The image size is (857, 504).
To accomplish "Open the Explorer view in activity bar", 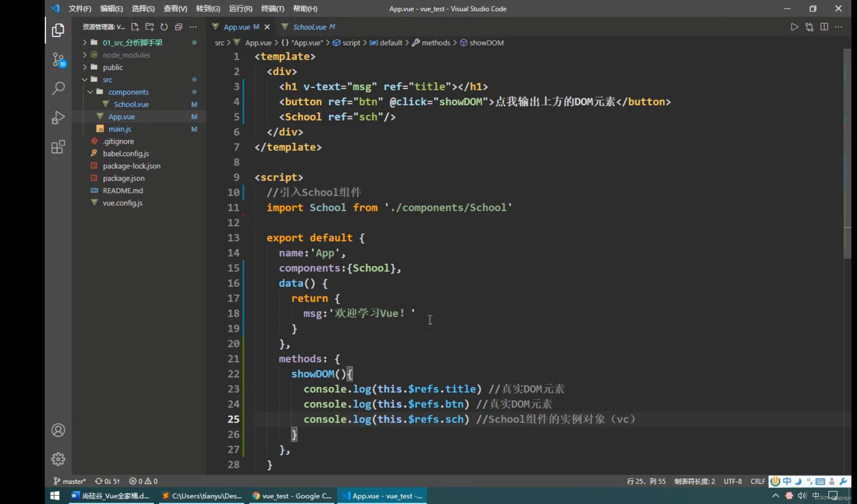I will (x=58, y=30).
